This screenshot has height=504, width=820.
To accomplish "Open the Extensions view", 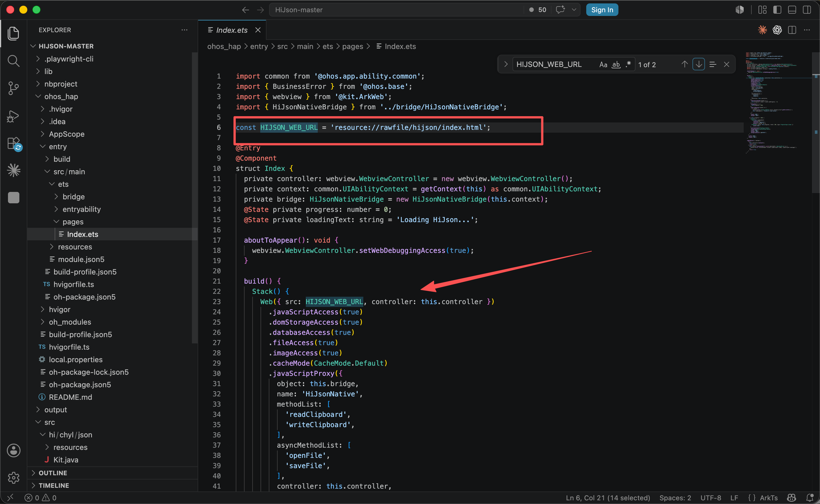I will (x=14, y=144).
